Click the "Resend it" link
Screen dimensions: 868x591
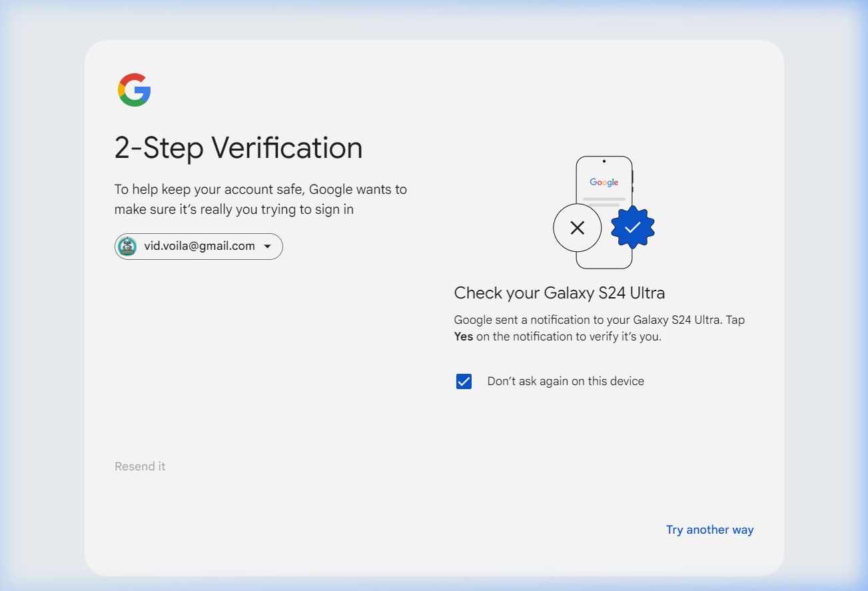pos(140,466)
